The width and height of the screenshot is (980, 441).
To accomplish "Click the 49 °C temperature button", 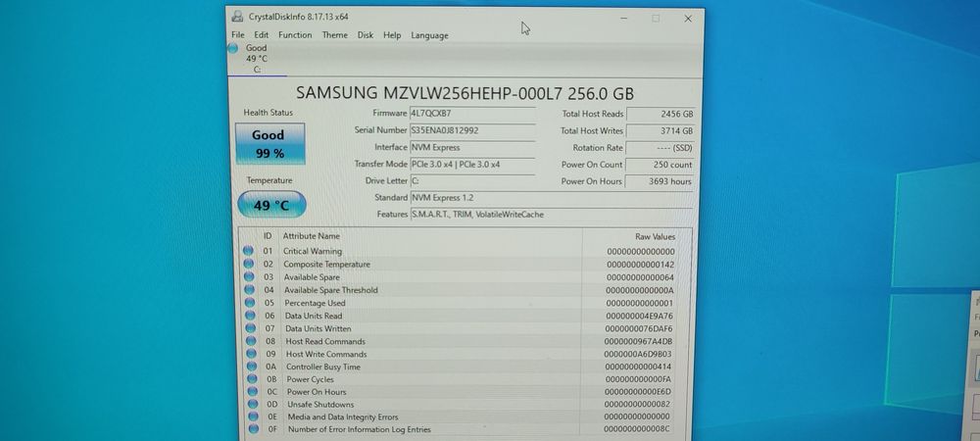I will click(x=271, y=204).
